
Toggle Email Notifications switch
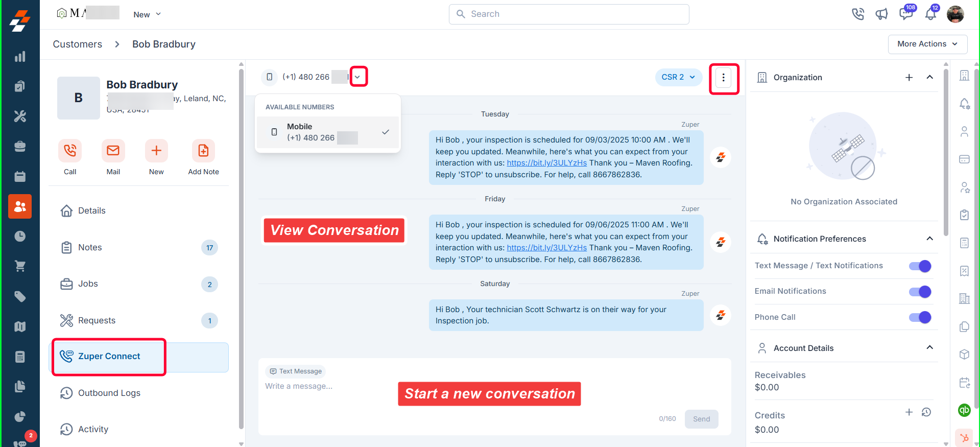pyautogui.click(x=920, y=292)
